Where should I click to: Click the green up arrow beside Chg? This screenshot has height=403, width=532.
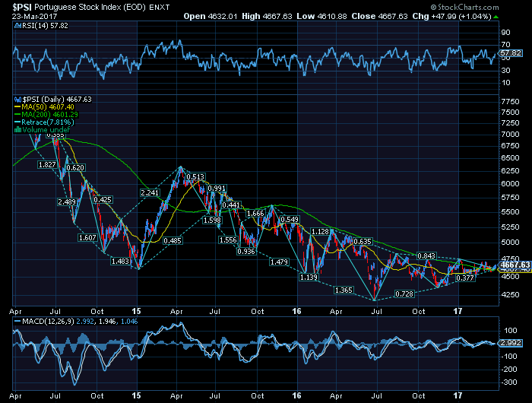pos(495,14)
